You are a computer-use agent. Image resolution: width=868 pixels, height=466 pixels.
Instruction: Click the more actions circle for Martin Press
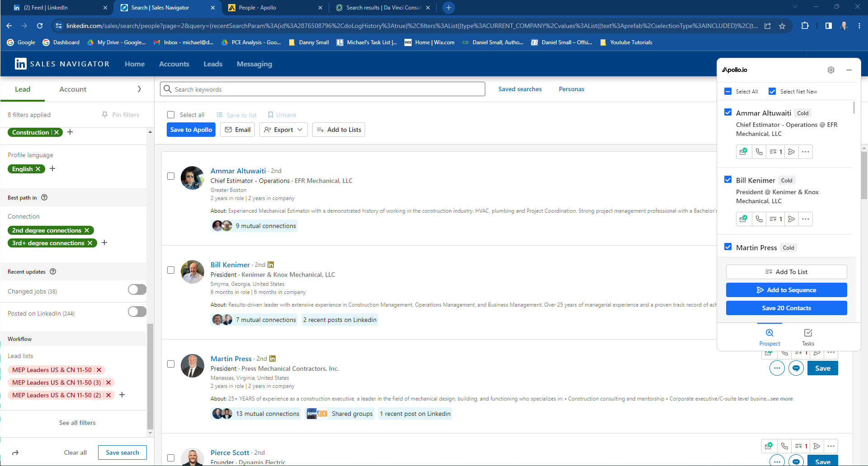777,368
